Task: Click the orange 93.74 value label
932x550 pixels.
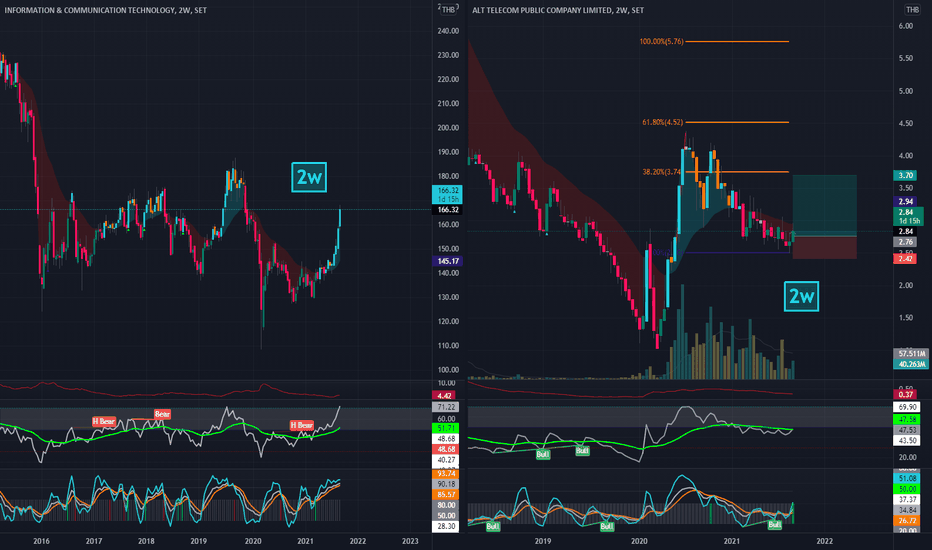Action: 446,474
